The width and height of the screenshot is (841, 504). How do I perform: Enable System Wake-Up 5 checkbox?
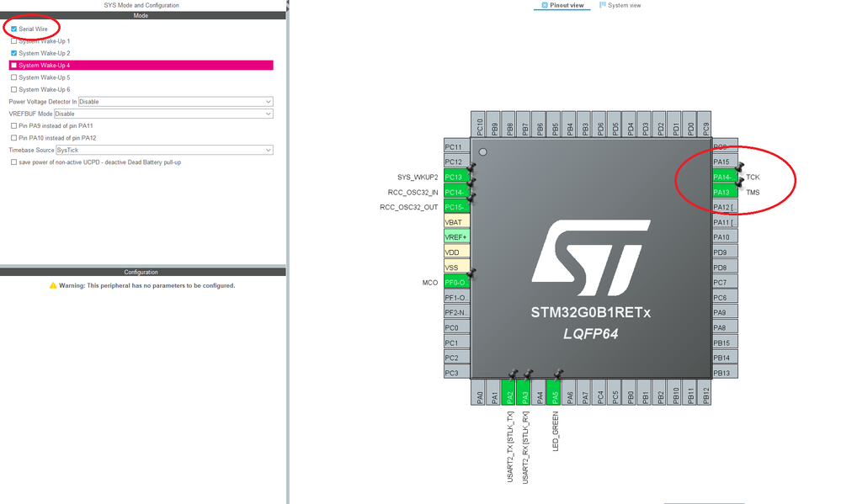click(14, 77)
